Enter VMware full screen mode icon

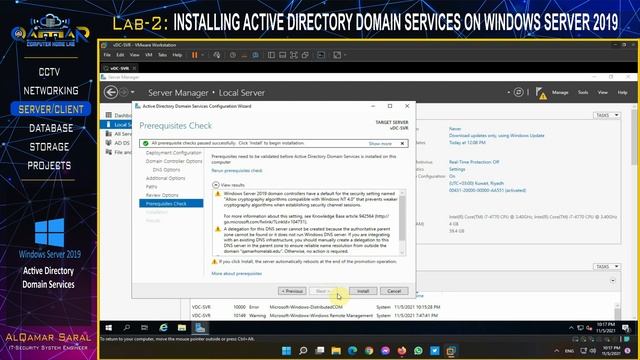click(294, 55)
